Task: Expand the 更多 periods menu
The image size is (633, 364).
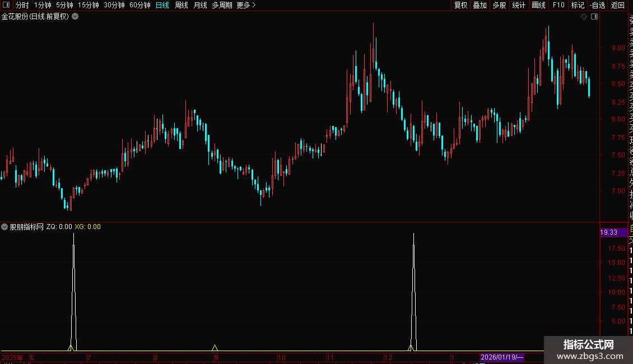Action: point(246,5)
